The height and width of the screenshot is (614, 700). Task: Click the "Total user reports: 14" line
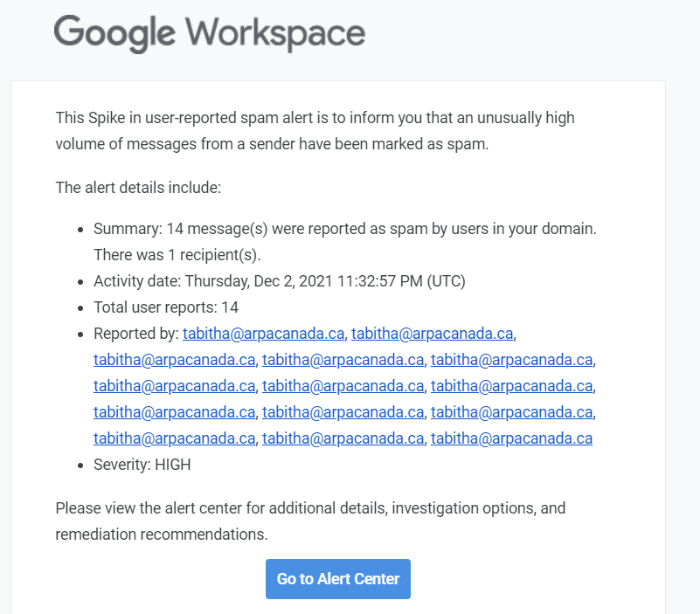pyautogui.click(x=166, y=307)
